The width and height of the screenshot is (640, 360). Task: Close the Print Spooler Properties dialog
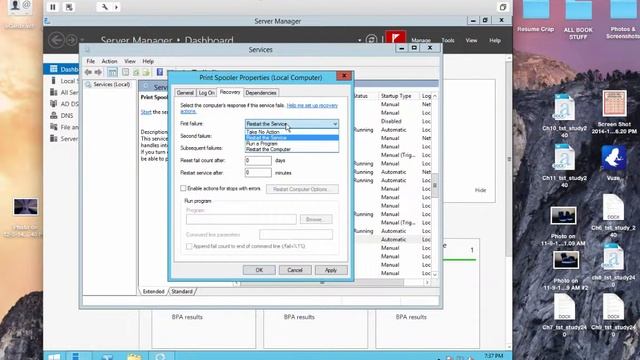344,76
